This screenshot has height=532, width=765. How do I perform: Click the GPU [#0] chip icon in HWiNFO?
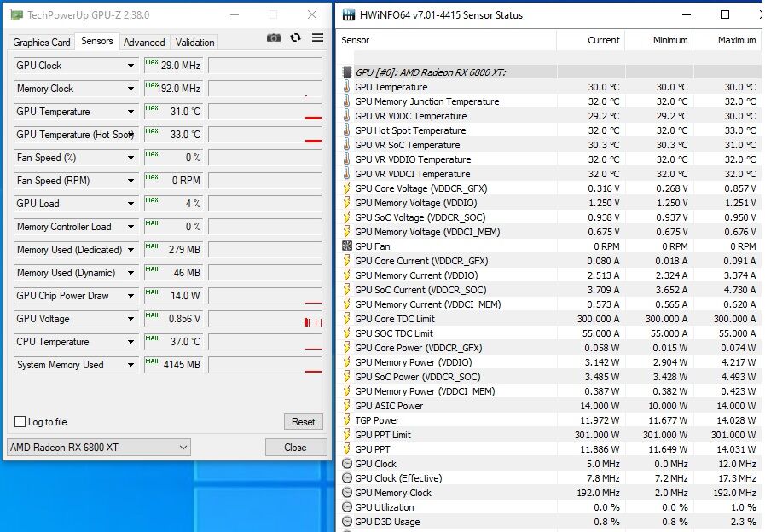pos(347,72)
